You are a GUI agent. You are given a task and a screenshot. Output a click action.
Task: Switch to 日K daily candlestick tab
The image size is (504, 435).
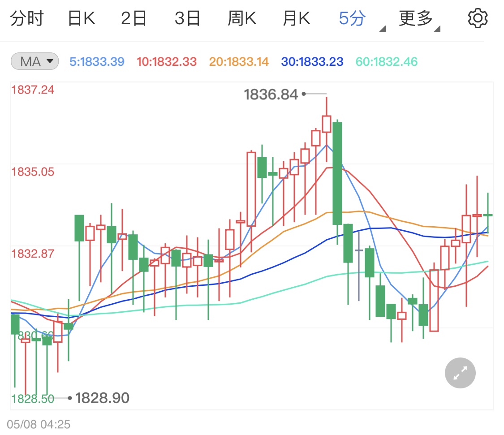pyautogui.click(x=82, y=18)
